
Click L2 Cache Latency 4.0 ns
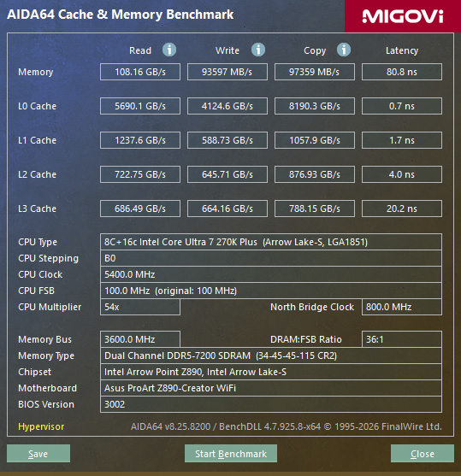pos(402,174)
